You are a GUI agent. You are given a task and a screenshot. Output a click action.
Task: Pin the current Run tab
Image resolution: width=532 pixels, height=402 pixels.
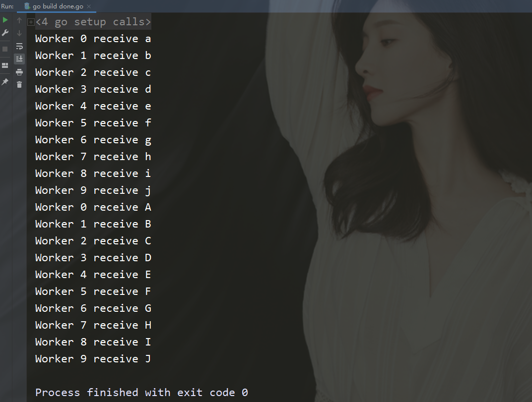[5, 81]
